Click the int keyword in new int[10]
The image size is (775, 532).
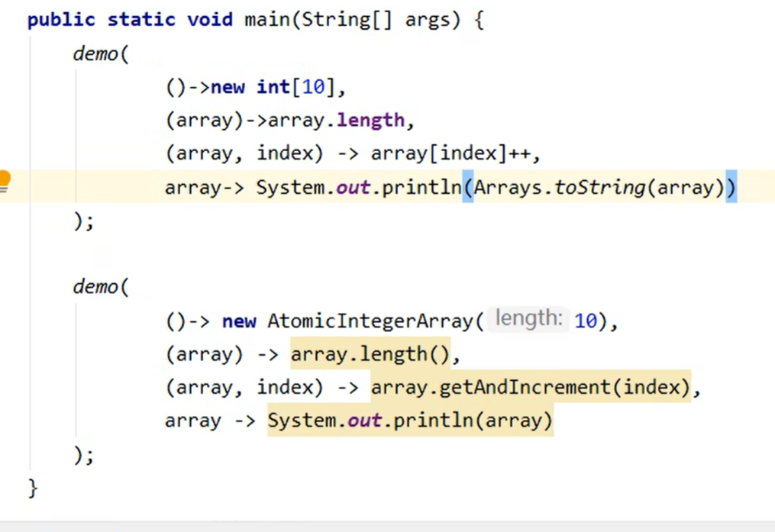[x=273, y=88]
